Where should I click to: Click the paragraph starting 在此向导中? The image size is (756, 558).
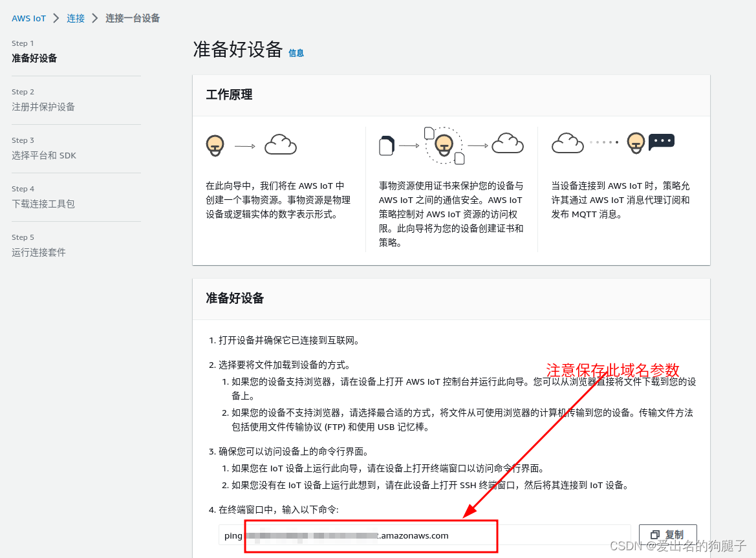point(278,200)
